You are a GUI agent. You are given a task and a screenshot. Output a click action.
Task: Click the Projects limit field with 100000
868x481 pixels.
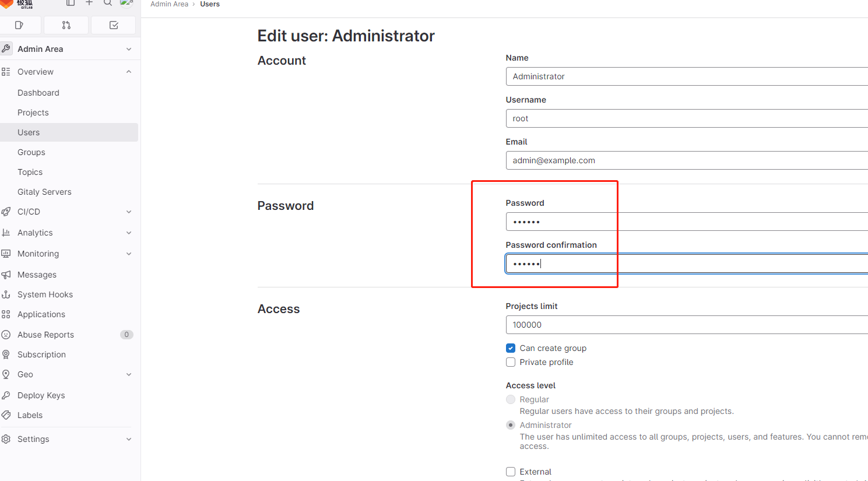(687, 325)
